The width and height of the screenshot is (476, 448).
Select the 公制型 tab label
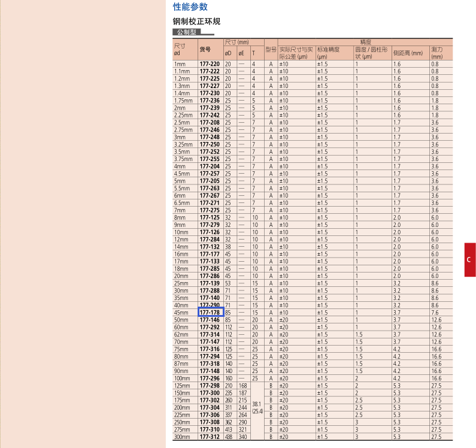click(187, 32)
